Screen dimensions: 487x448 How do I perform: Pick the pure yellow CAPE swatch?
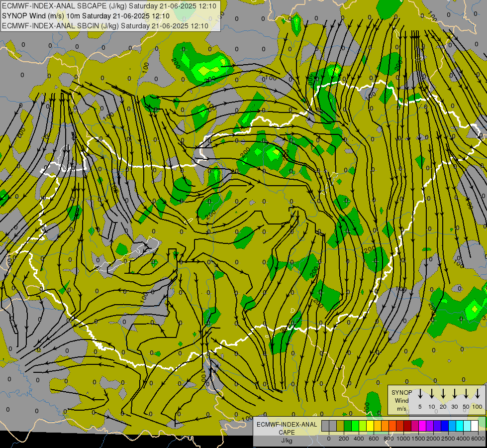(x=370, y=426)
